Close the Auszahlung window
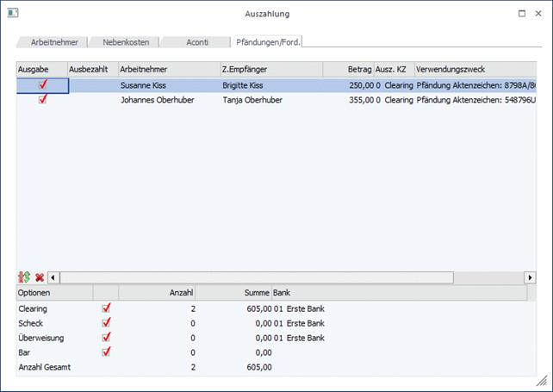Image resolution: width=553 pixels, height=392 pixels. click(538, 14)
